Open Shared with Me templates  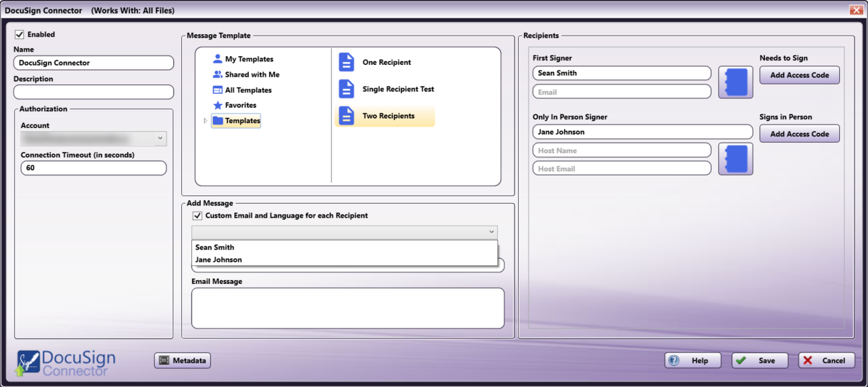[x=252, y=74]
